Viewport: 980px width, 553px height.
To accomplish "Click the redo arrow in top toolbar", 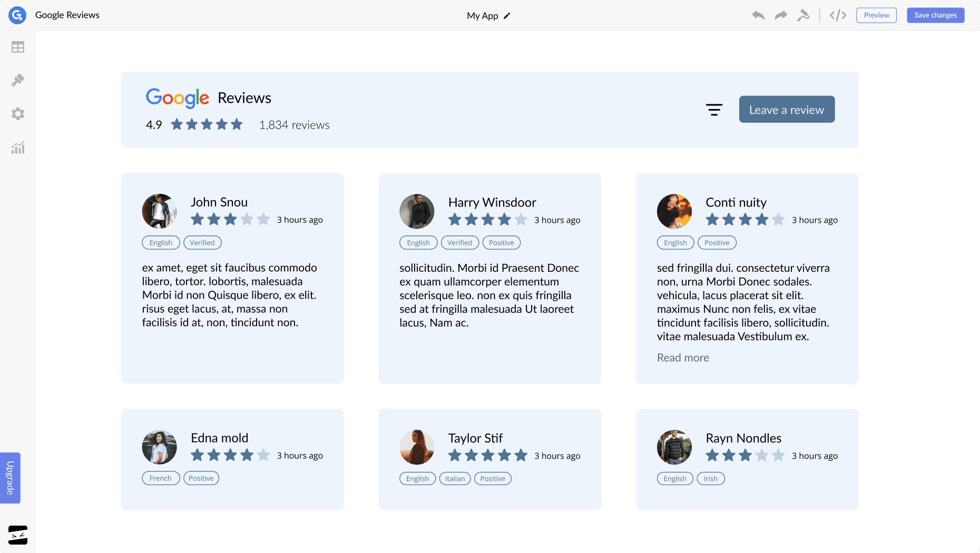I will pyautogui.click(x=781, y=15).
